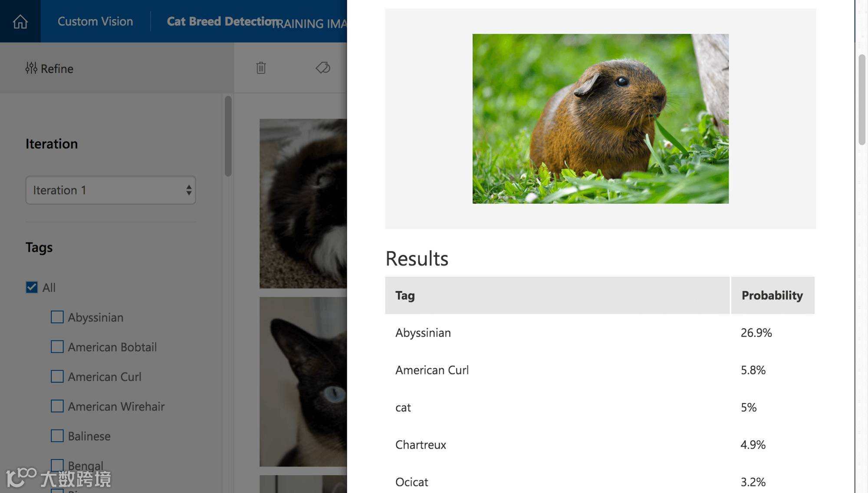Click the tag images icon

[x=323, y=68]
